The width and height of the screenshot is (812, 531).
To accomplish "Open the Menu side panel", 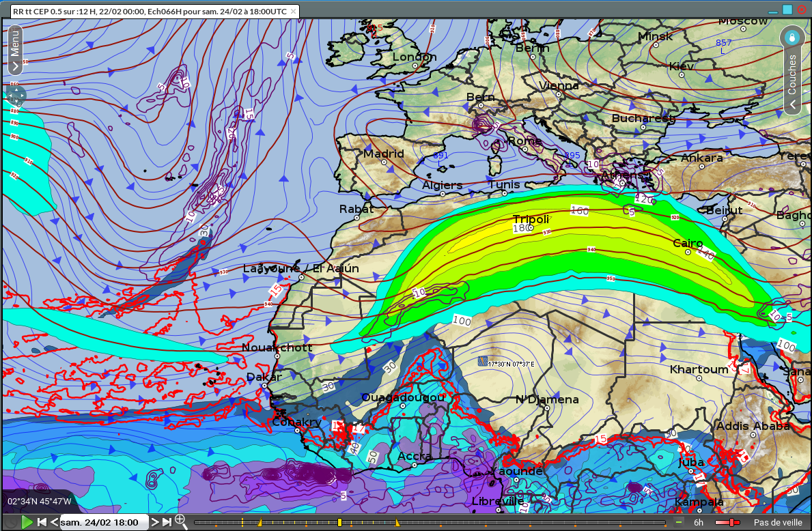I will 15,50.
